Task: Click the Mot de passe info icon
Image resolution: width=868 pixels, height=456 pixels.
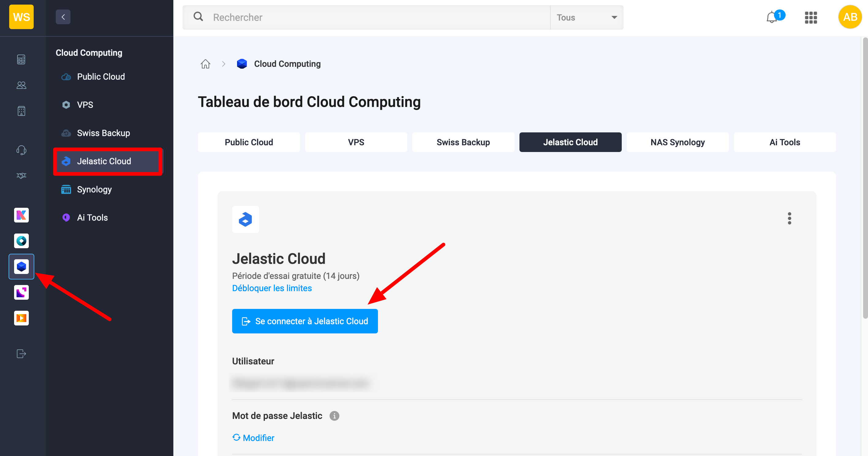Action: click(x=334, y=416)
